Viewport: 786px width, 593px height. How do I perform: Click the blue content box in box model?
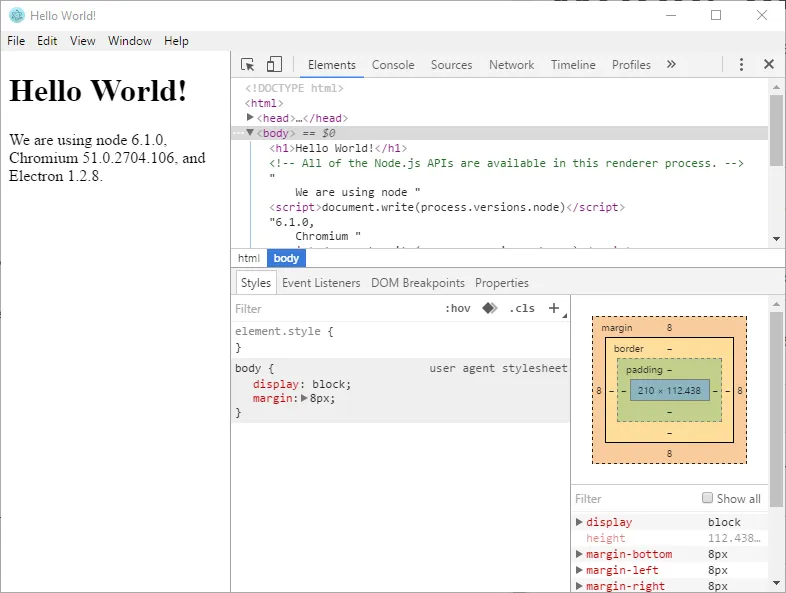point(669,390)
